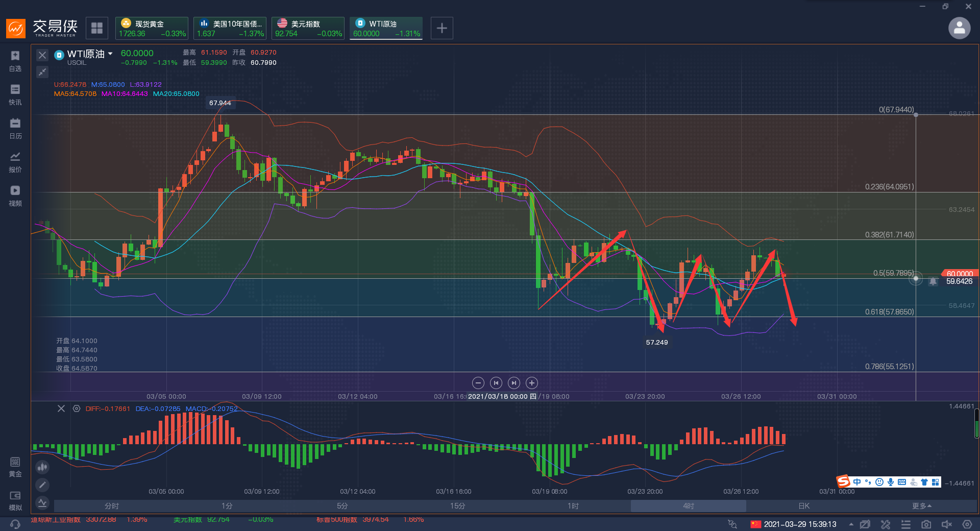980x531 pixels.
Task: Add a new instrument tab with plus
Action: 442,28
